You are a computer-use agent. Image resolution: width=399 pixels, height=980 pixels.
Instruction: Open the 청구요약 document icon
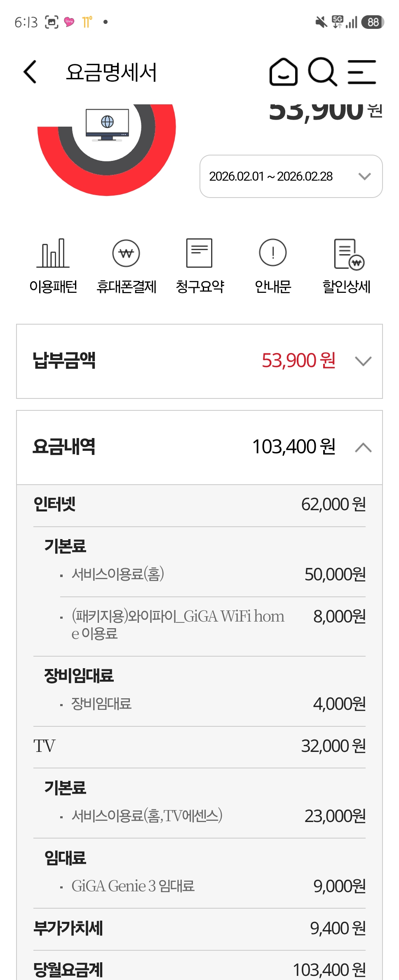pyautogui.click(x=199, y=253)
